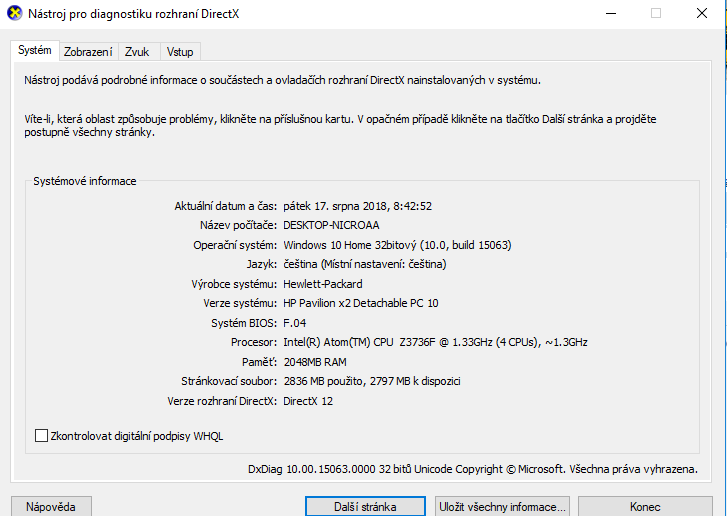
Task: Click the Verze systému label
Action: (240, 303)
